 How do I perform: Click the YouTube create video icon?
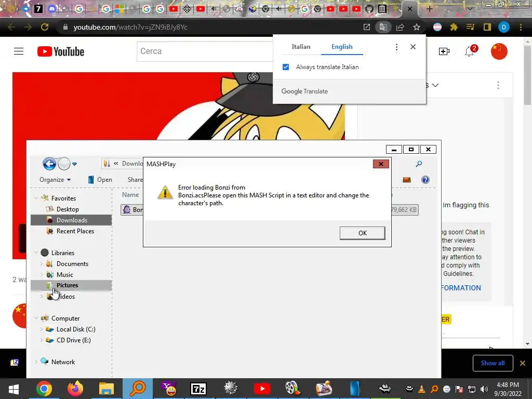pyautogui.click(x=444, y=51)
